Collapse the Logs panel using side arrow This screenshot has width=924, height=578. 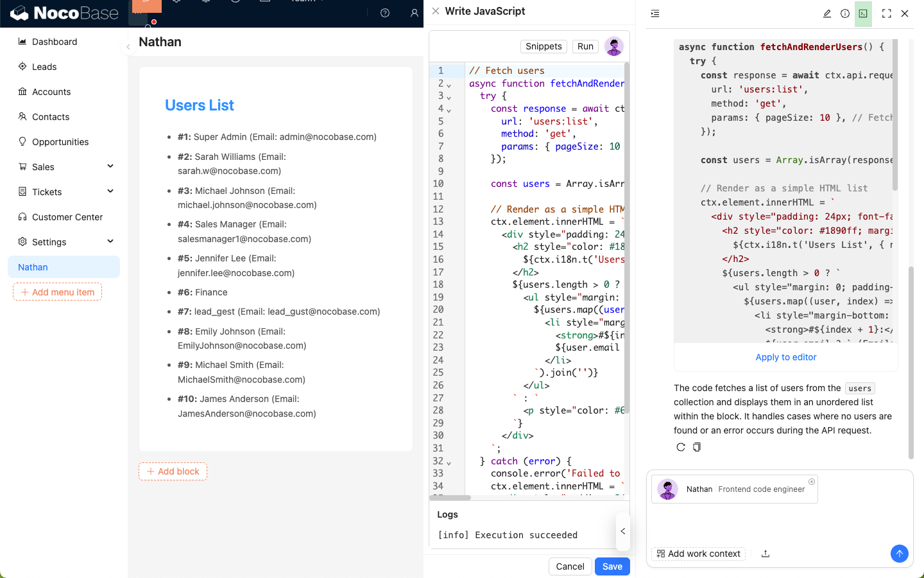coord(622,531)
